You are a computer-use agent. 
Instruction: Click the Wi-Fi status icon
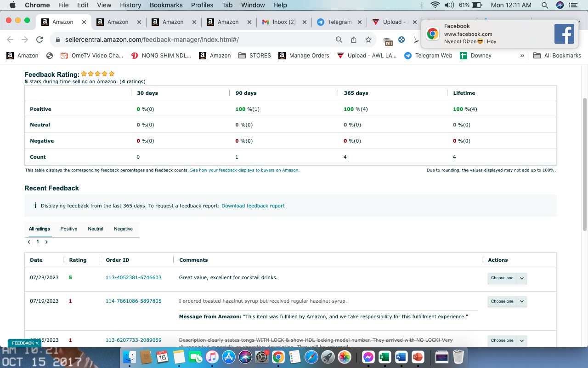pyautogui.click(x=435, y=5)
